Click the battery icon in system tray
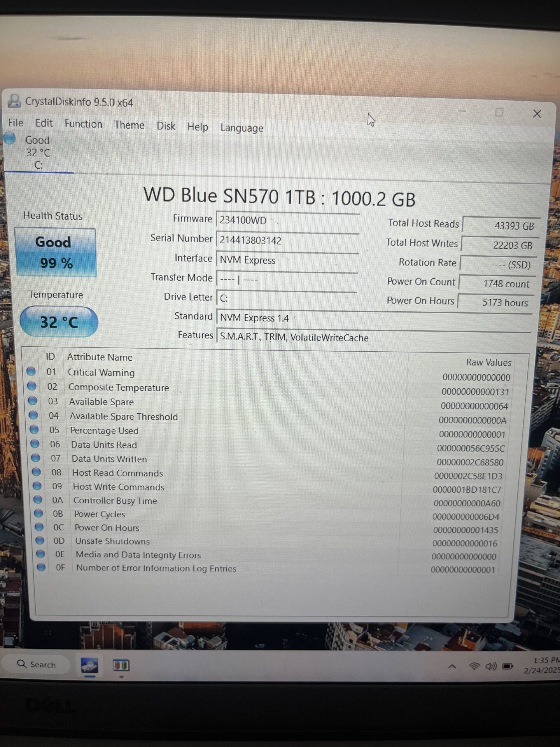This screenshot has width=560, height=747. [507, 666]
